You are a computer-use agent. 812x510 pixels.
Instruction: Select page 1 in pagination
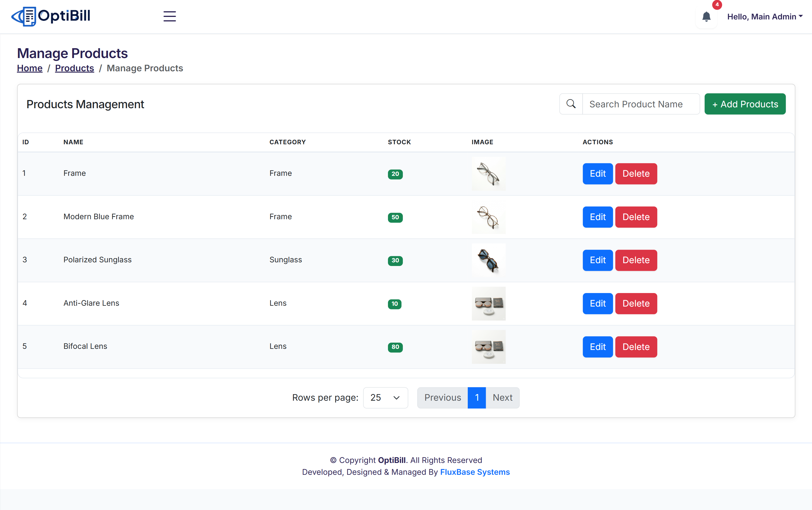tap(477, 397)
